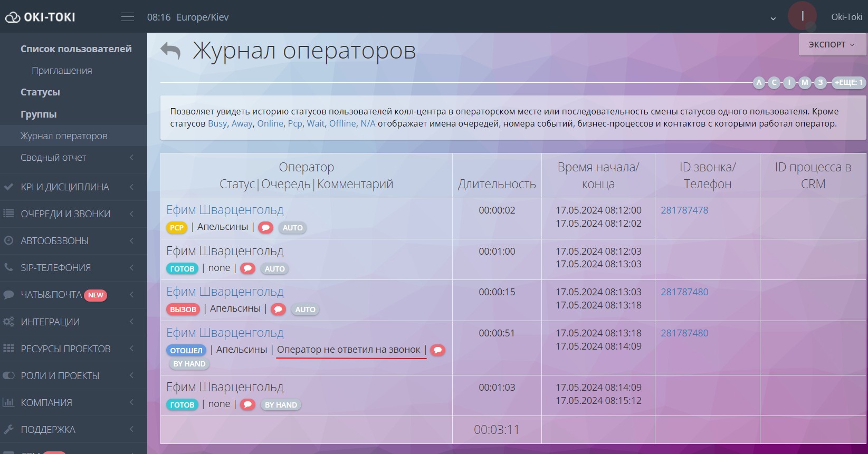Open the header dropdown chevron near avatar
This screenshot has width=868, height=454.
[773, 18]
